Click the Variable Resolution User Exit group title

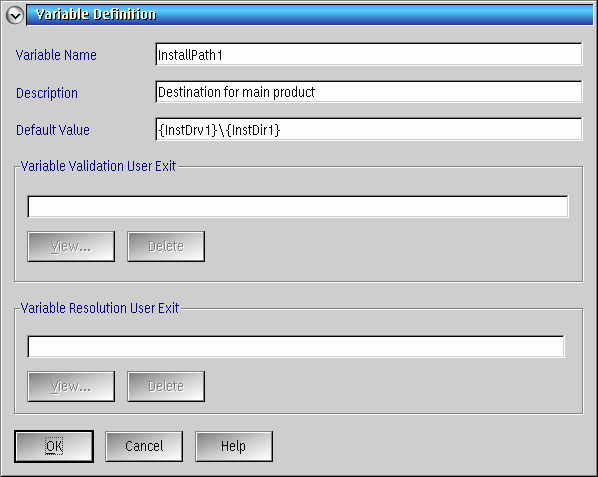click(100, 308)
